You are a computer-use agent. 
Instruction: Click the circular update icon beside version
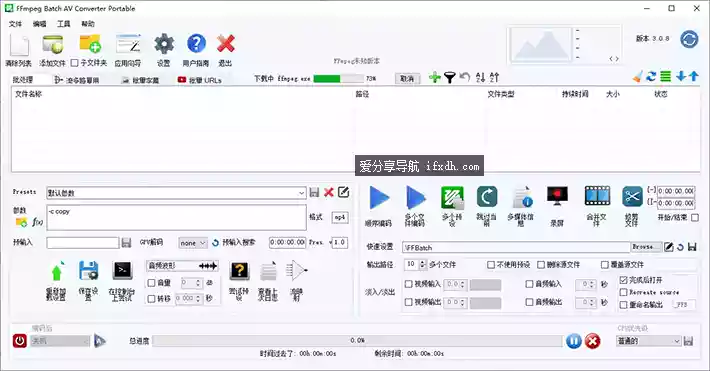pos(689,39)
